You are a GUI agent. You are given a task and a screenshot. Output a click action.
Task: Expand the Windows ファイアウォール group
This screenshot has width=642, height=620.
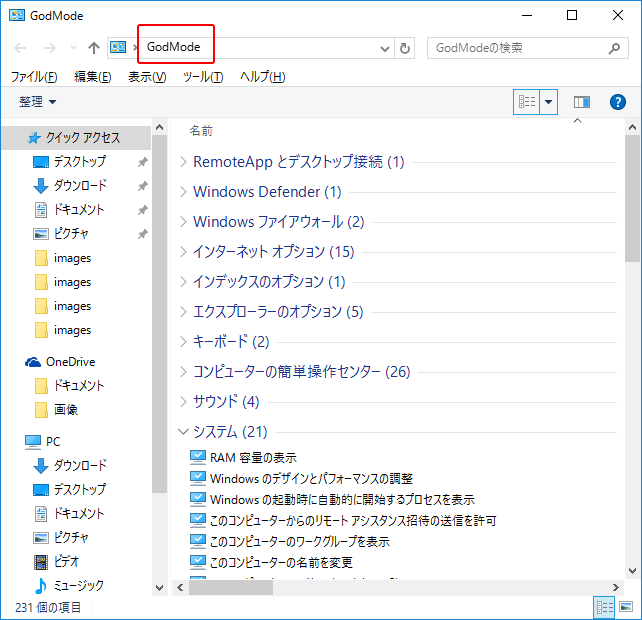click(x=183, y=222)
